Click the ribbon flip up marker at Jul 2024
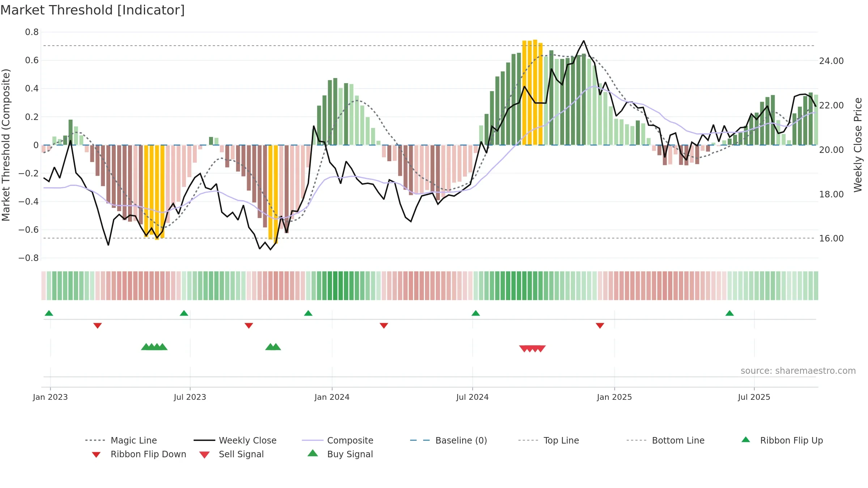The image size is (868, 488). (476, 313)
